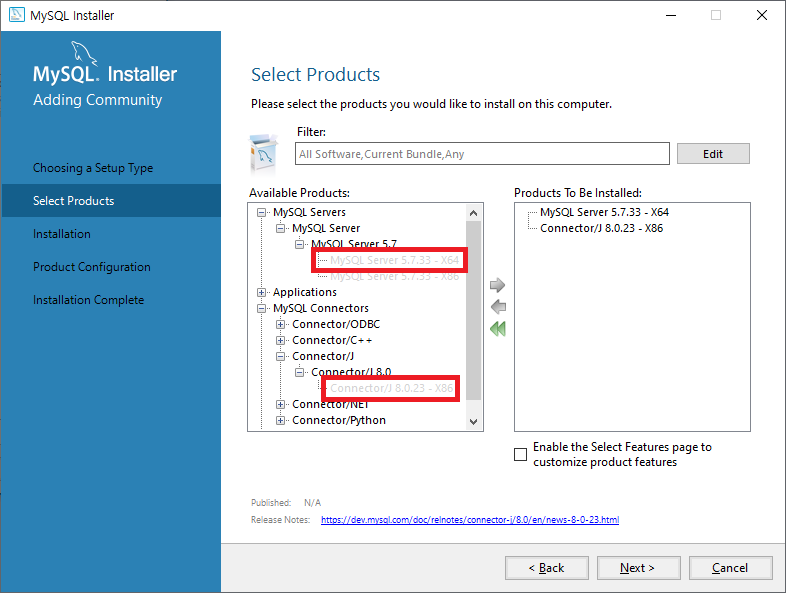
Task: Collapse the MySQL Connectors tree node
Action: pos(261,308)
